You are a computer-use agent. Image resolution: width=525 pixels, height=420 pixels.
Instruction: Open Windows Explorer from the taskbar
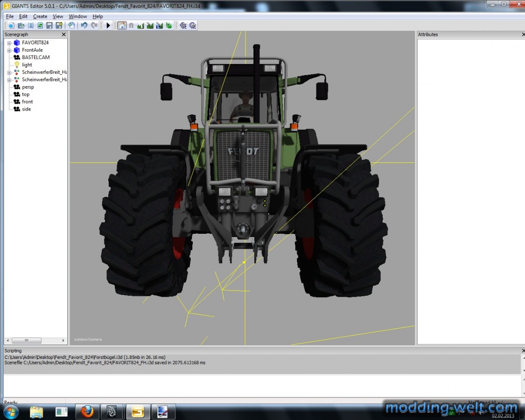tap(36, 412)
